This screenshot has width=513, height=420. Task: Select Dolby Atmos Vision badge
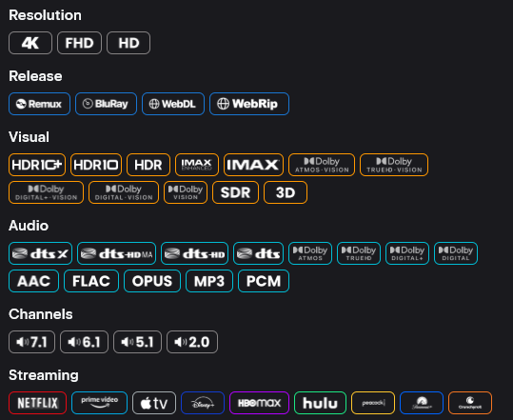tap(322, 165)
